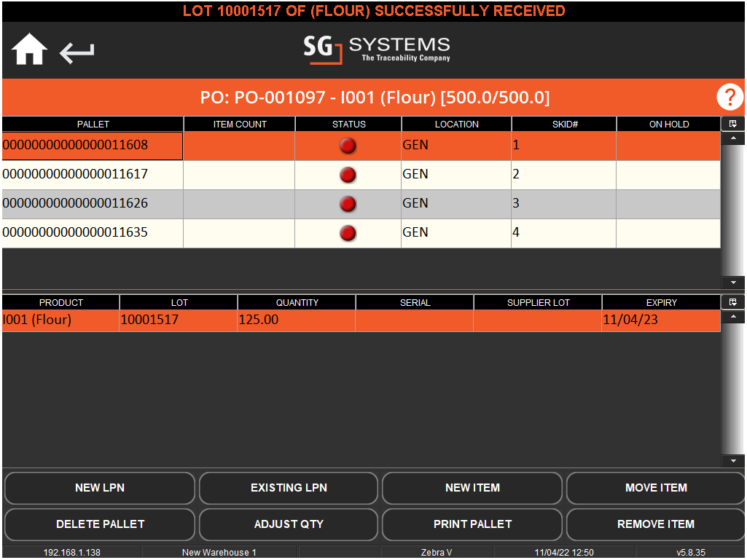Select pallet row 00000000000000011617
The width and height of the screenshot is (747, 560).
tap(93, 175)
